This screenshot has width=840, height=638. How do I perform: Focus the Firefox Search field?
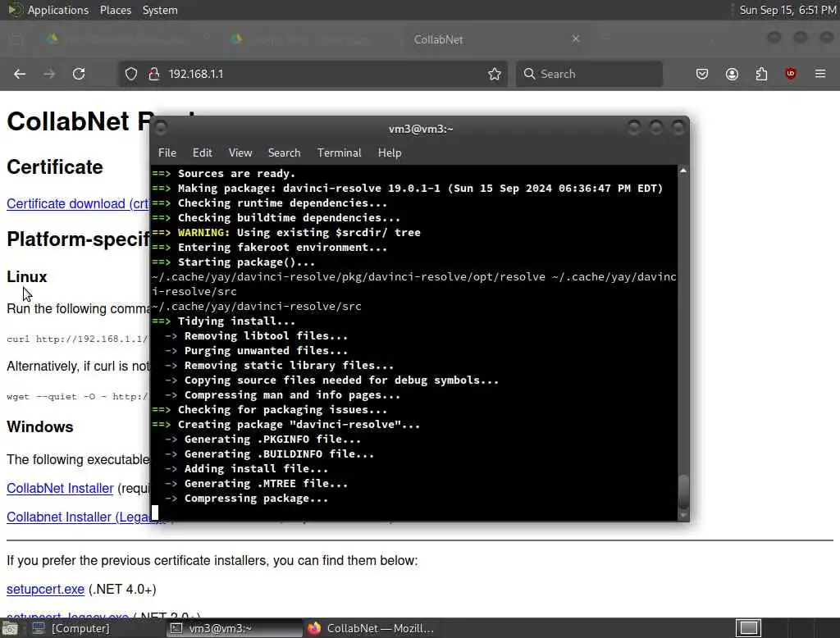(x=589, y=74)
